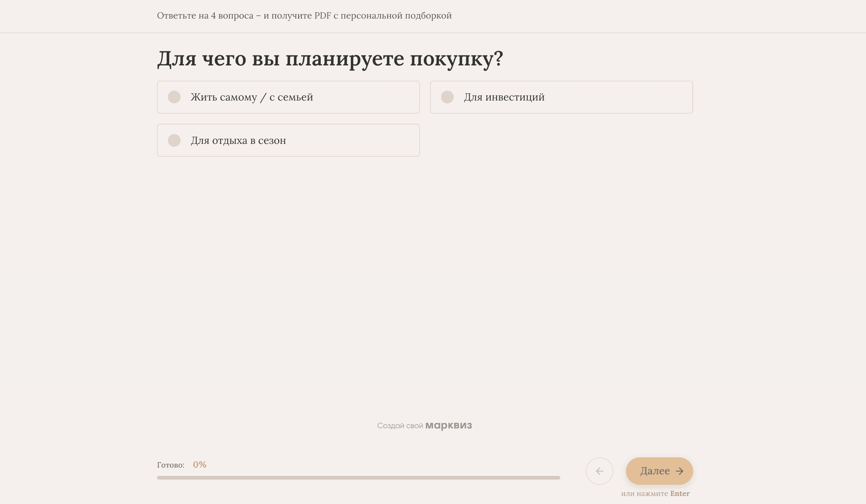Click the question heading 'Для чего вы планируете покупку?'
Screen dimensions: 866x504
tap(330, 59)
